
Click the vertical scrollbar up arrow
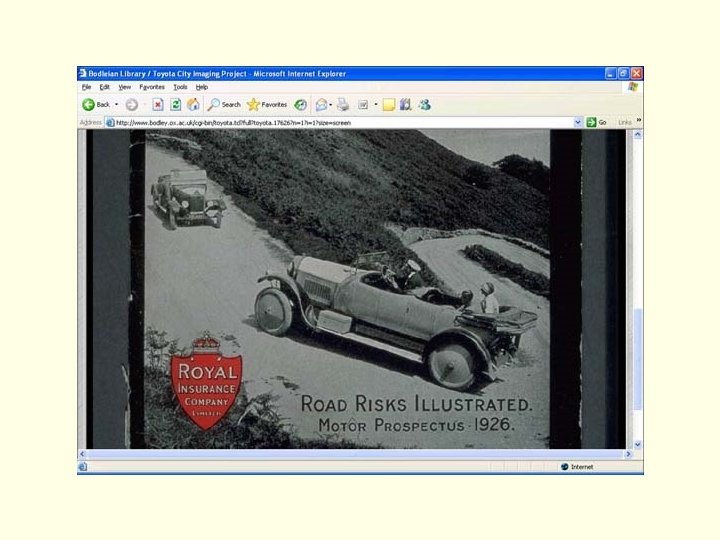pyautogui.click(x=637, y=135)
